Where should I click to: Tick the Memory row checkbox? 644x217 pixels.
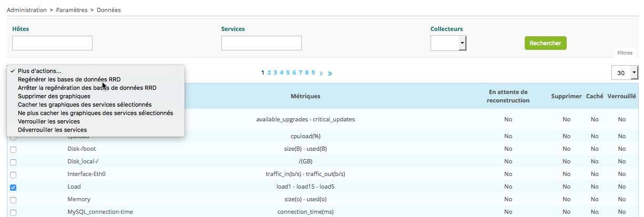coord(13,200)
